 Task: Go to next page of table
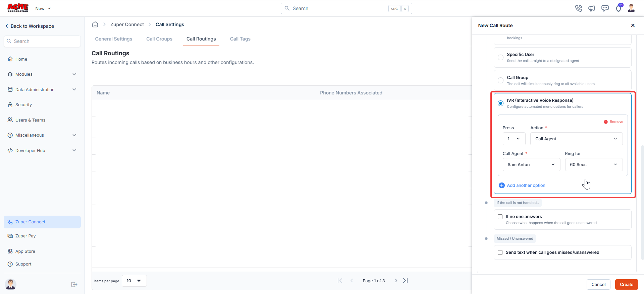(396, 281)
